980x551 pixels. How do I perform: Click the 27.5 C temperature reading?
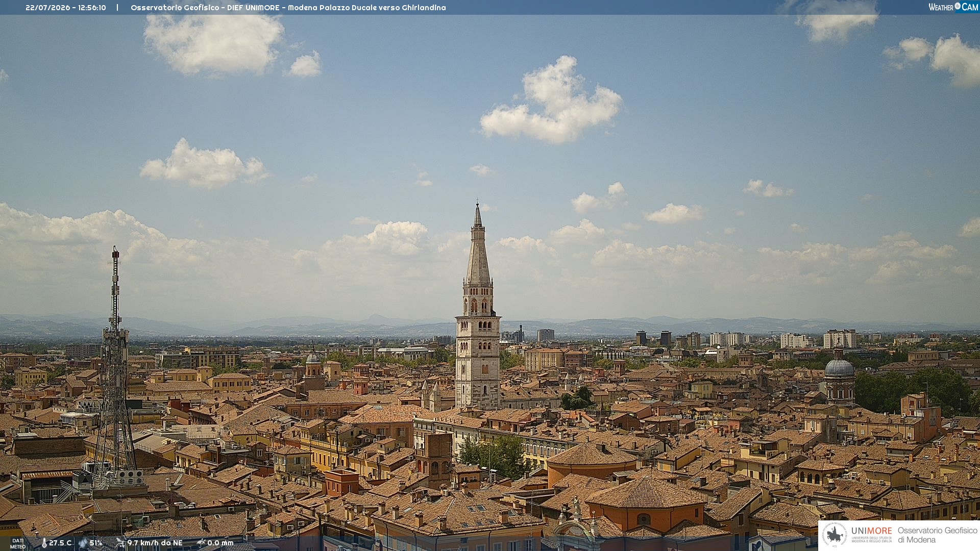60,543
